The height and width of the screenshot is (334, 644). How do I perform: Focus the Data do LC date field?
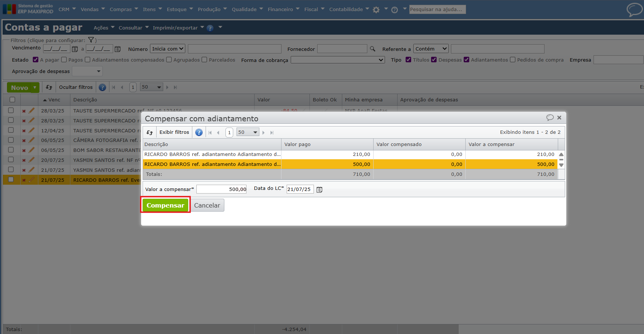[x=300, y=189]
